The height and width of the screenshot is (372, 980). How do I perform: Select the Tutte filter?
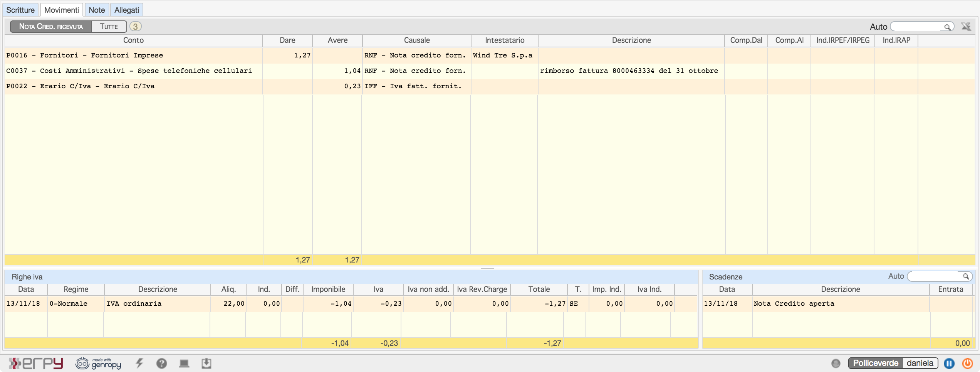click(109, 27)
